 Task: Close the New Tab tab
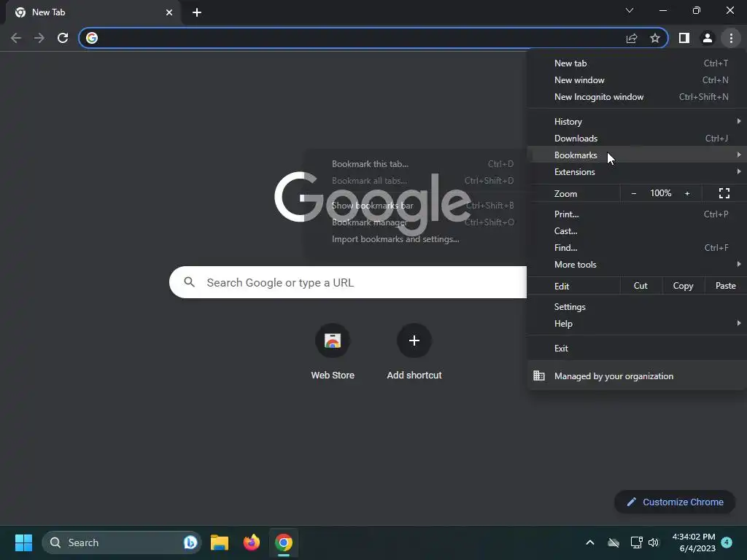point(169,12)
